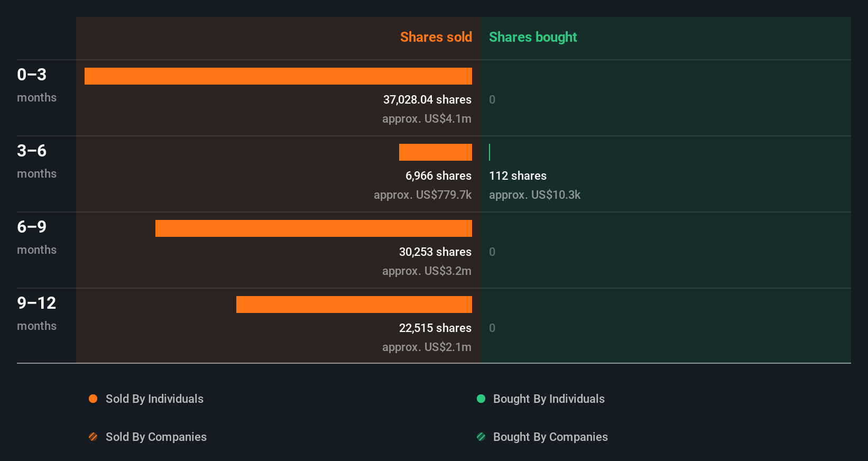Viewport: 868px width, 461px height.
Task: Select the Bought By Individuals legend label
Action: pos(549,399)
